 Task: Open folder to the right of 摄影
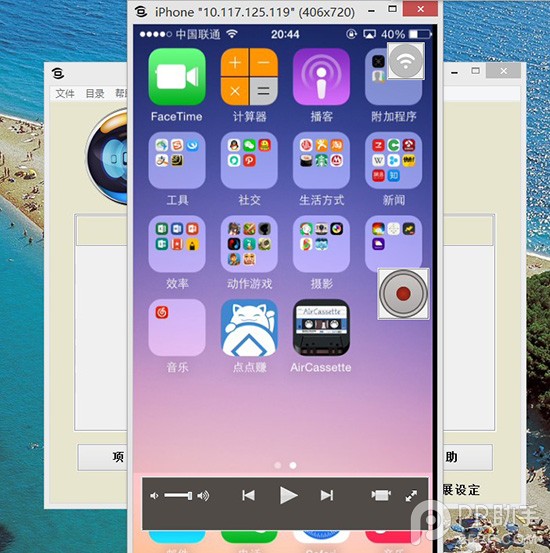(x=393, y=242)
